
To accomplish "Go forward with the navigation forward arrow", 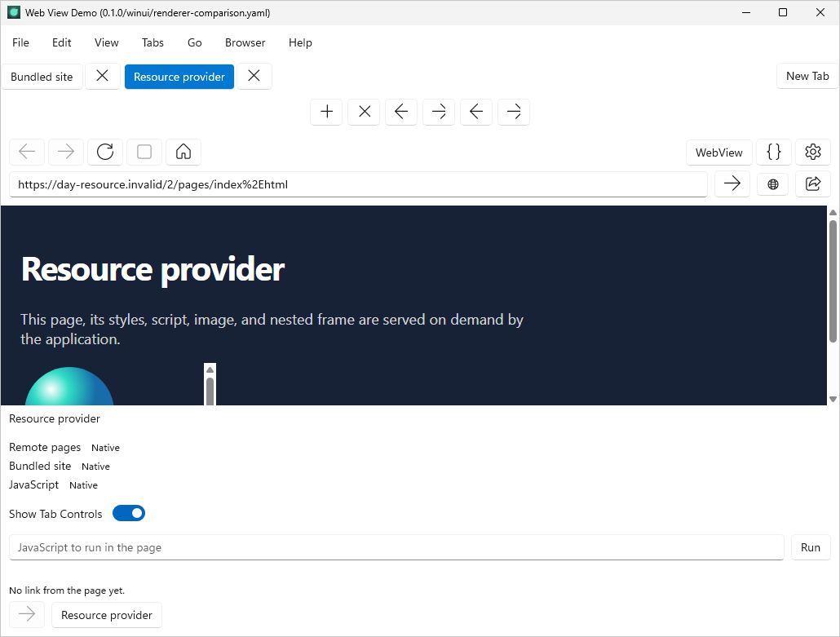I will (x=66, y=153).
